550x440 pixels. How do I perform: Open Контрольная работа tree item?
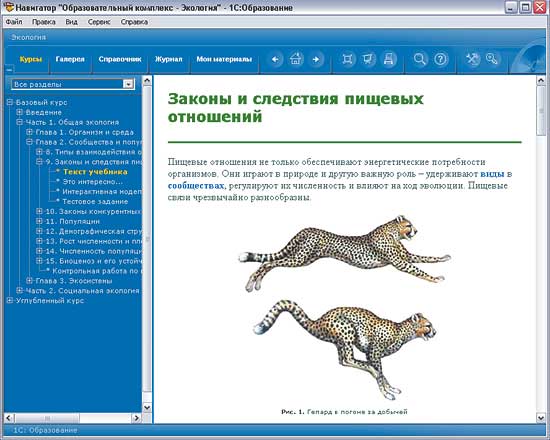pos(97,271)
